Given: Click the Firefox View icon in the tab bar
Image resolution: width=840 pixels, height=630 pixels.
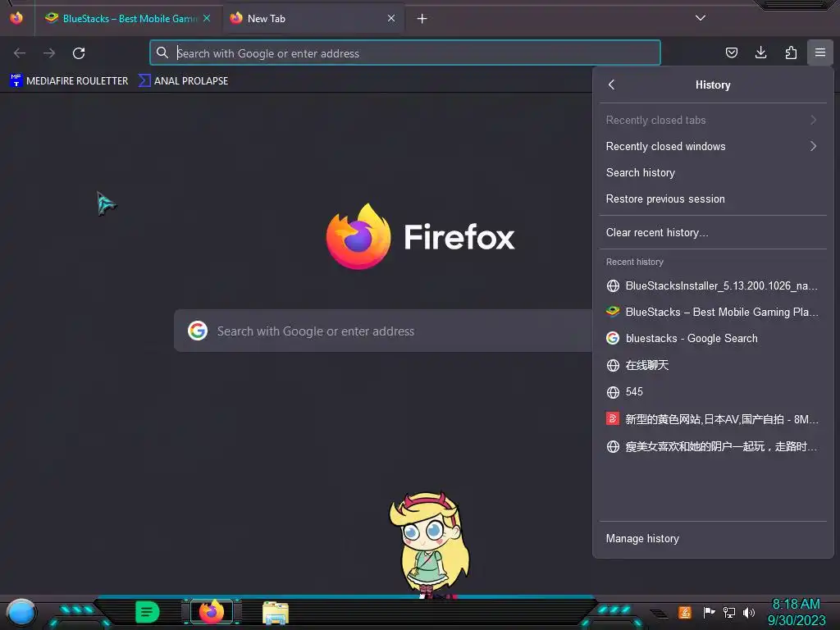Looking at the screenshot, I should [16, 18].
